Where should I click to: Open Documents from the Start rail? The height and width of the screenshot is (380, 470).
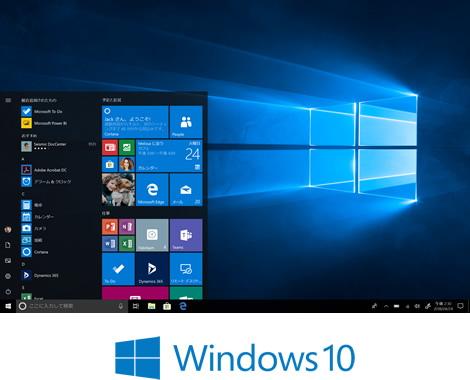point(8,245)
